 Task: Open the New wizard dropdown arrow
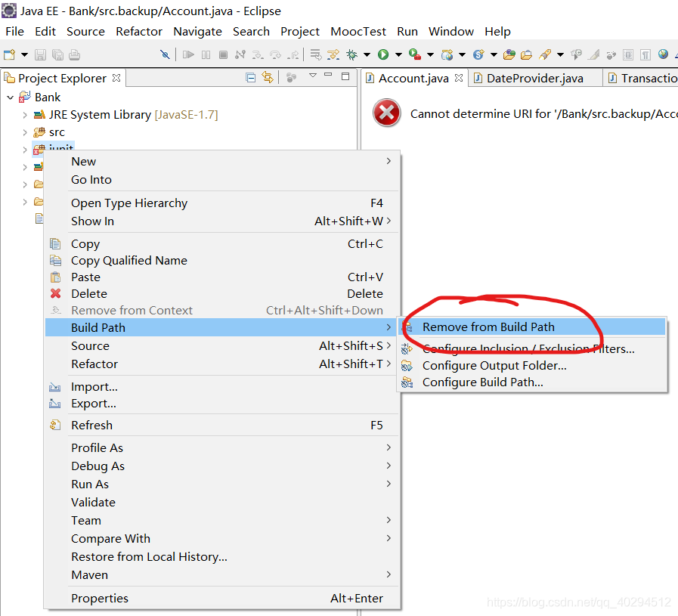click(x=24, y=55)
